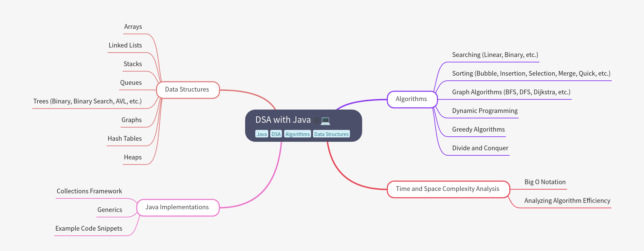644x251 pixels.
Task: Click the Algorithms tag in central node
Action: tap(297, 134)
